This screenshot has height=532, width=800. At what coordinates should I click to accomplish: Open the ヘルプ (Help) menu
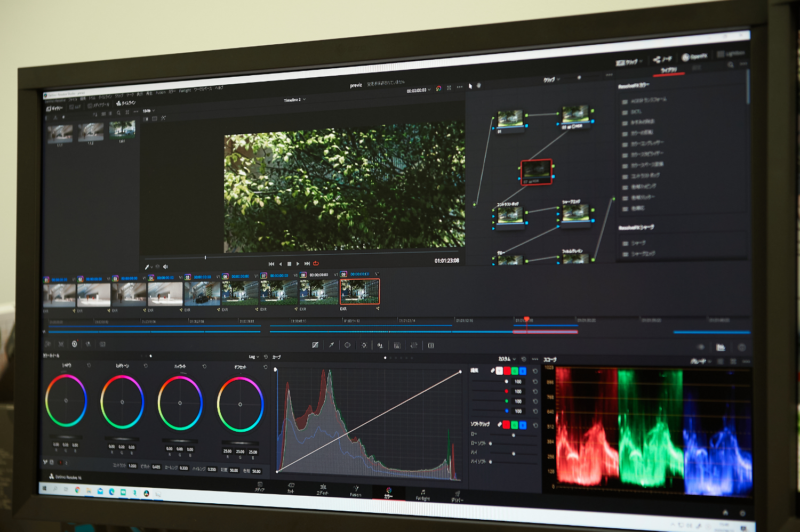219,88
